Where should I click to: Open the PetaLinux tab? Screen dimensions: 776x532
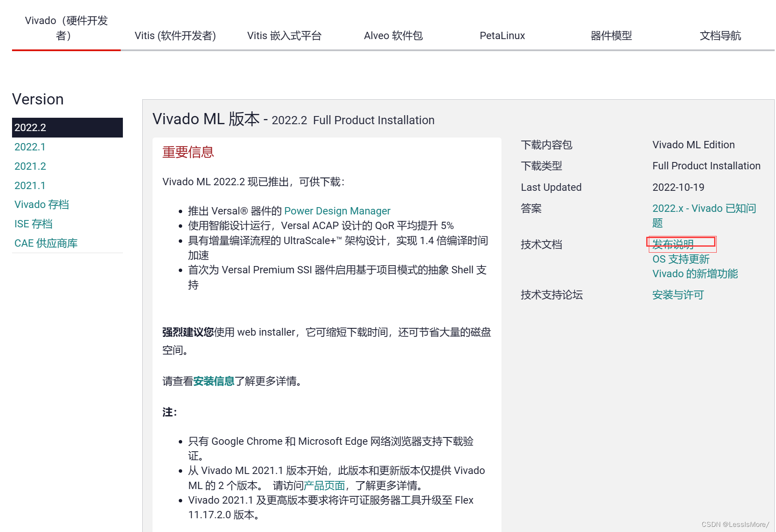pyautogui.click(x=502, y=36)
